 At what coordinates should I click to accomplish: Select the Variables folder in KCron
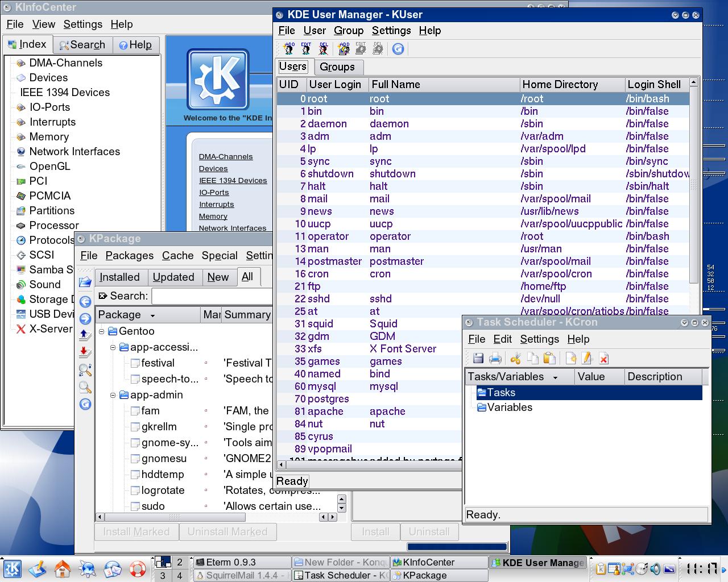(x=504, y=407)
